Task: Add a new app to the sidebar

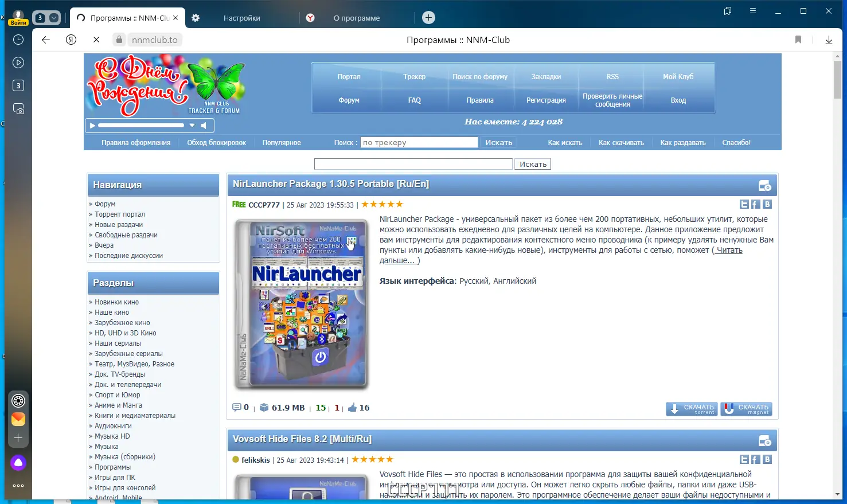Action: [18, 438]
